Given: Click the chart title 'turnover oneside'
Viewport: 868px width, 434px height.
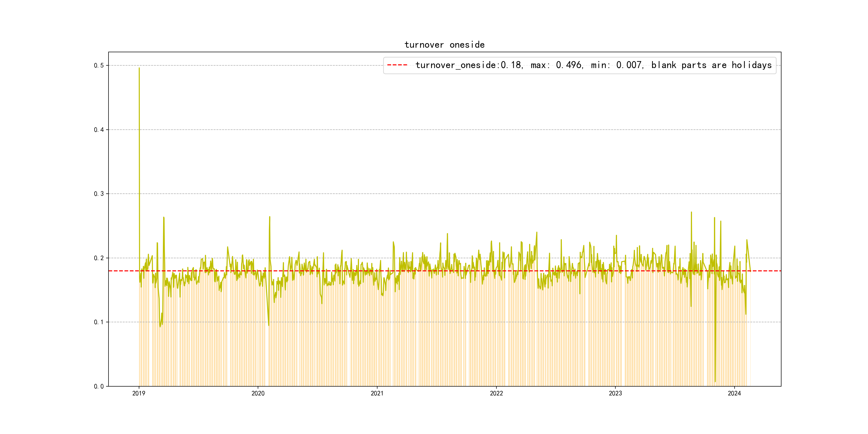Looking at the screenshot, I should point(444,45).
